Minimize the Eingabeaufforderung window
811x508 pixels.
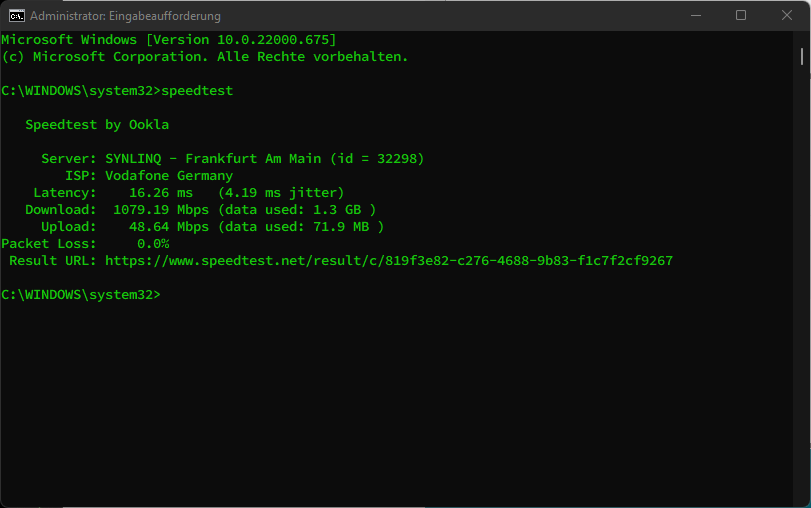click(x=695, y=16)
